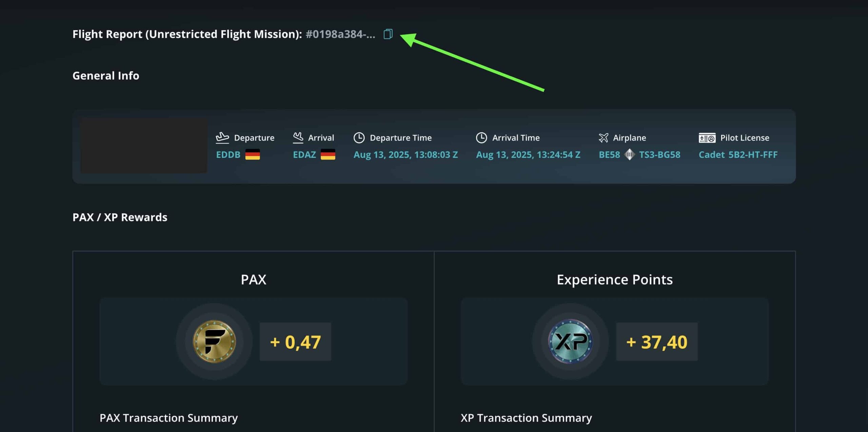Copy the flight report ID
This screenshot has height=432, width=868.
pyautogui.click(x=388, y=34)
